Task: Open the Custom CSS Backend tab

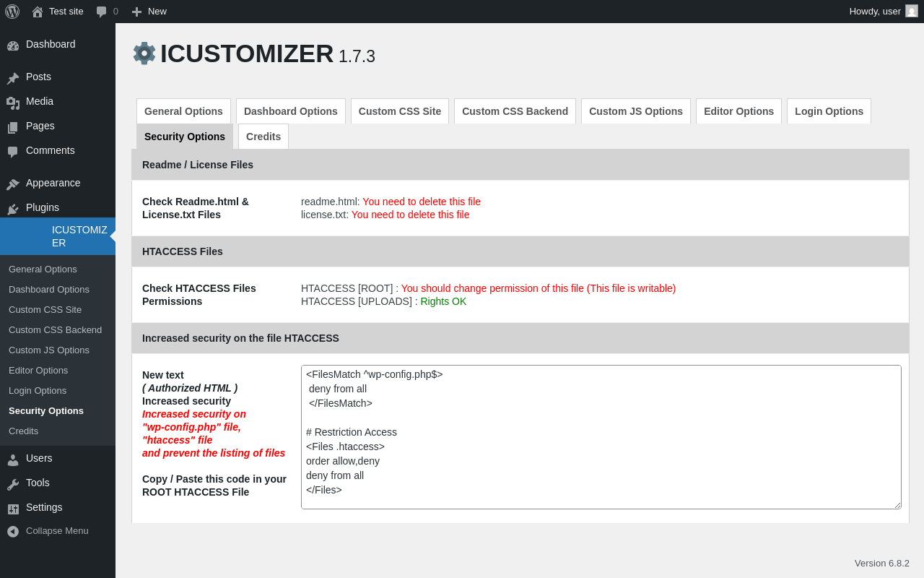Action: (x=515, y=111)
